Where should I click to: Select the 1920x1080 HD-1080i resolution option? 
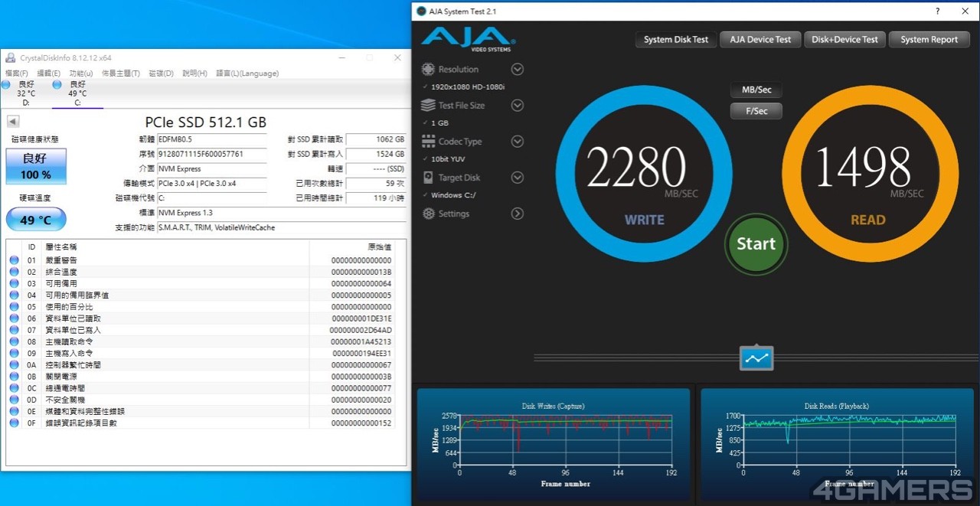[467, 87]
